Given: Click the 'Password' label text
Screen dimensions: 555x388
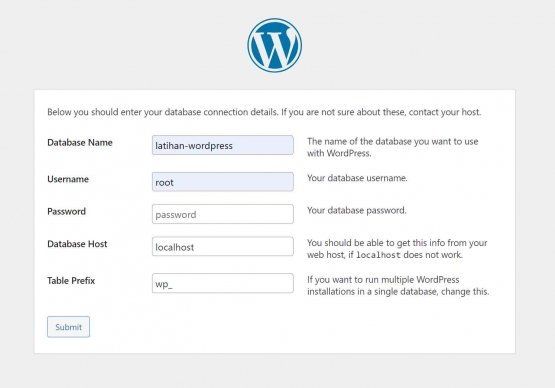Looking at the screenshot, I should 67,211.
